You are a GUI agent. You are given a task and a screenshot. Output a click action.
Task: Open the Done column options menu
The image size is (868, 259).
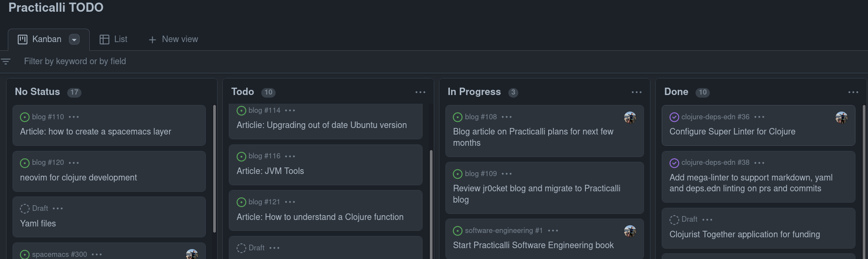pyautogui.click(x=853, y=92)
